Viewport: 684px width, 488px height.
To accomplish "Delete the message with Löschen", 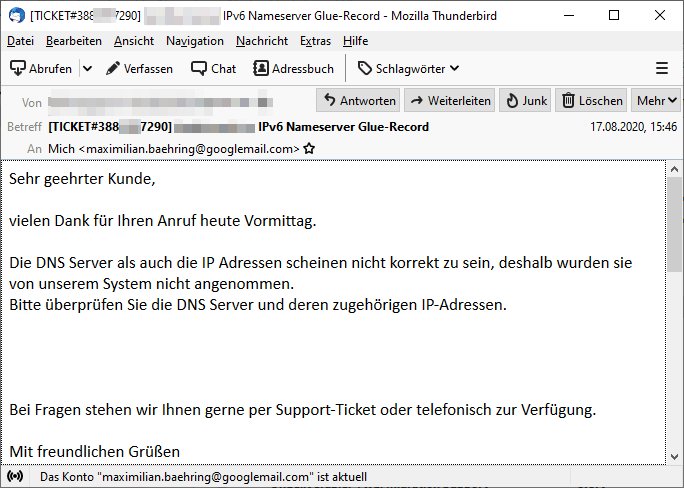I will (593, 100).
